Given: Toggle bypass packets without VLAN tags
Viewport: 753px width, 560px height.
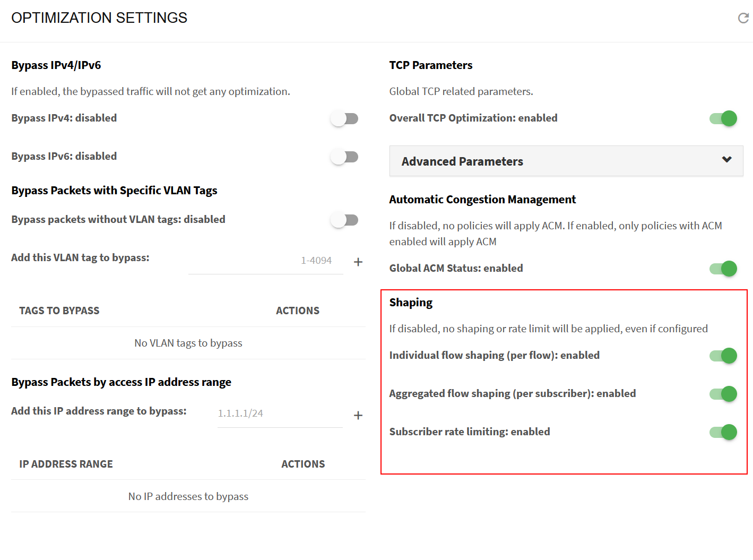Looking at the screenshot, I should tap(344, 220).
